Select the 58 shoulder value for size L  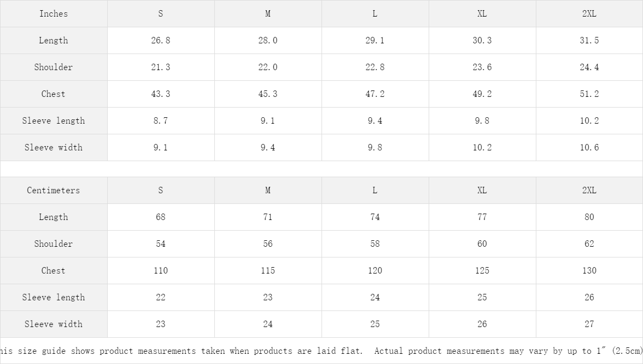point(375,244)
